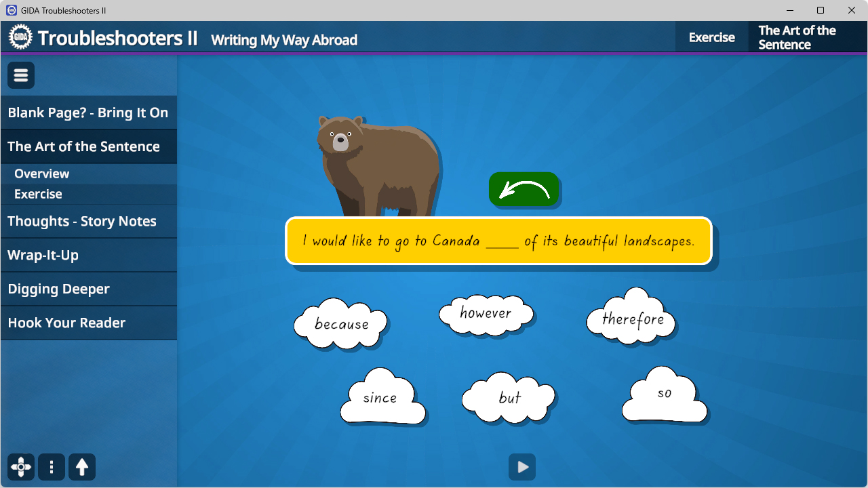Go to Hook Your Reader section
This screenshot has height=488, width=868.
click(x=66, y=323)
